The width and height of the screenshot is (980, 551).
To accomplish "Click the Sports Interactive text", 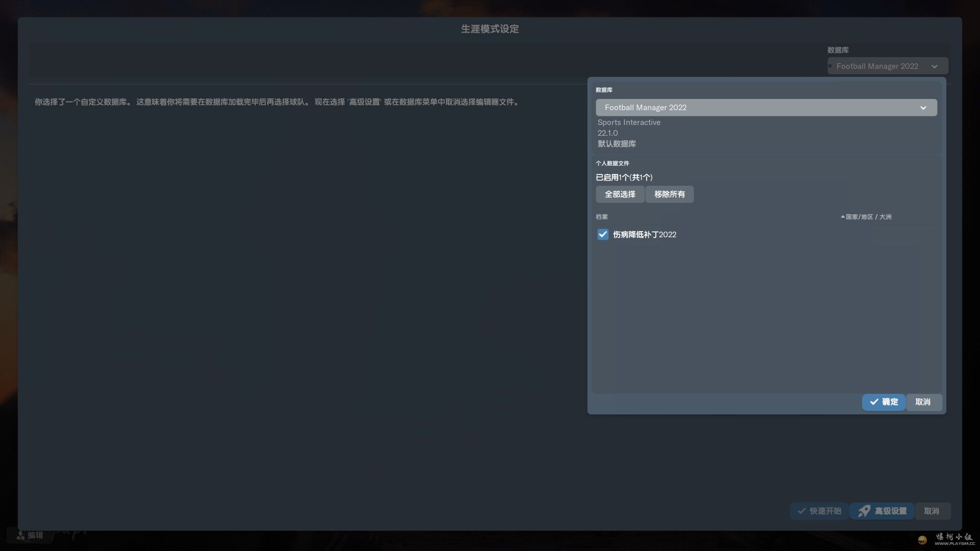I will click(x=629, y=122).
